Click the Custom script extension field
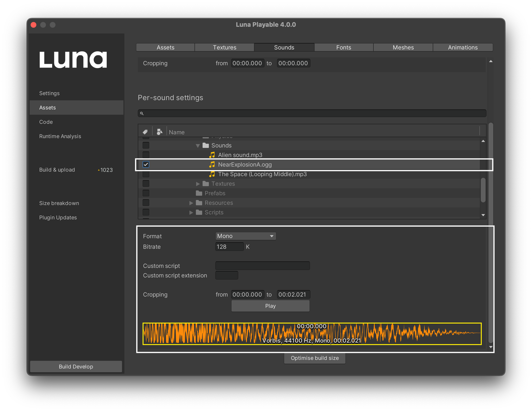 [227, 276]
